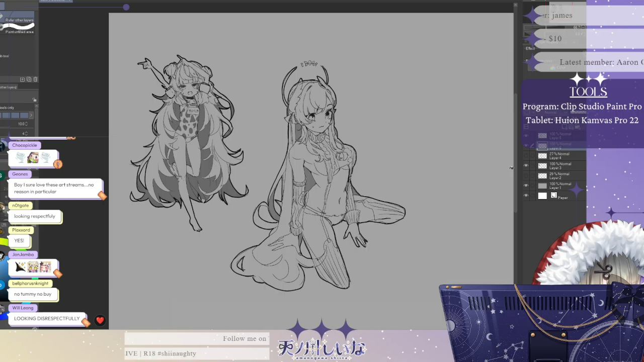The width and height of the screenshot is (644, 362).
Task: Tick the second-column checkbox of Layer 4
Action: 533,156
